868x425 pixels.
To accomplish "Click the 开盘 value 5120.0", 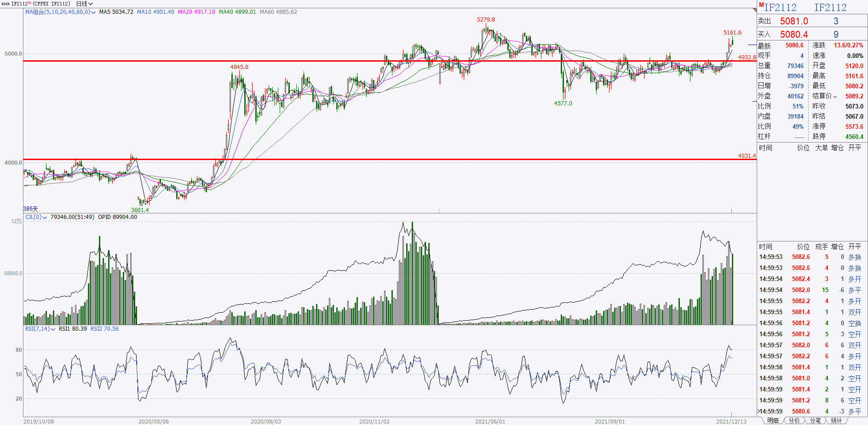I will click(854, 66).
